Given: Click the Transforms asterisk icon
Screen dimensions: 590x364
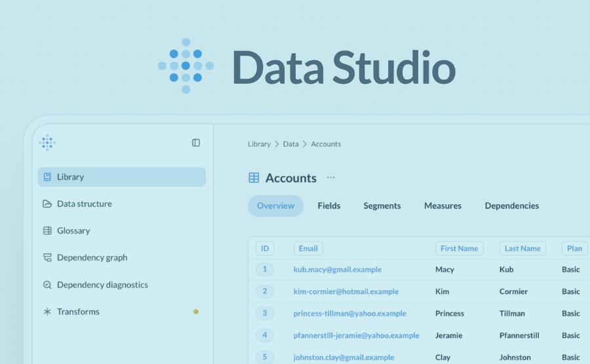Looking at the screenshot, I should (47, 312).
